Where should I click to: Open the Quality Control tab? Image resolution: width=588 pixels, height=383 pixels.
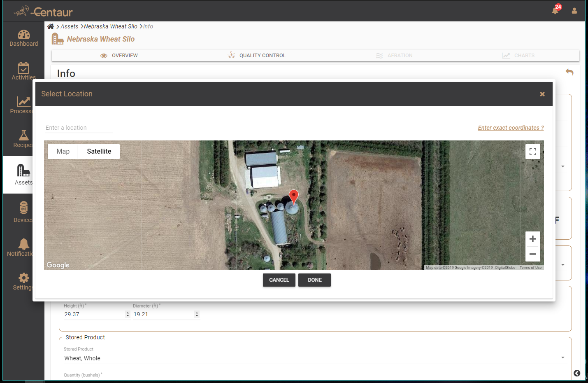point(257,56)
